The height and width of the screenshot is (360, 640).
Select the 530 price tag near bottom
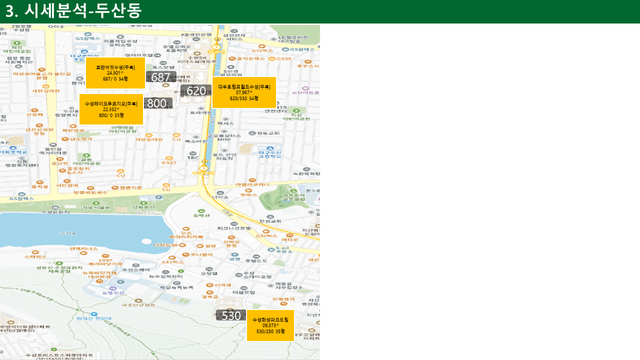tap(231, 315)
